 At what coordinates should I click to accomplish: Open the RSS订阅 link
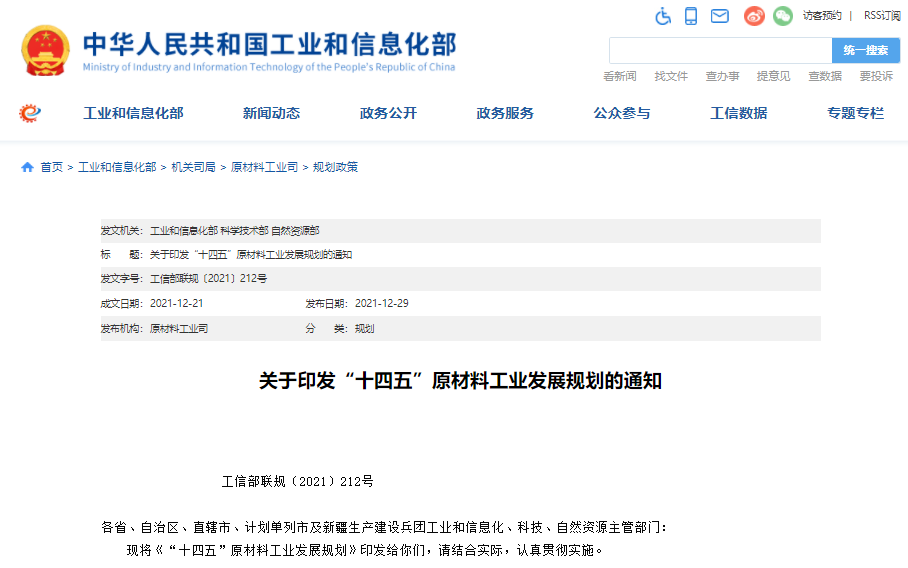click(881, 16)
